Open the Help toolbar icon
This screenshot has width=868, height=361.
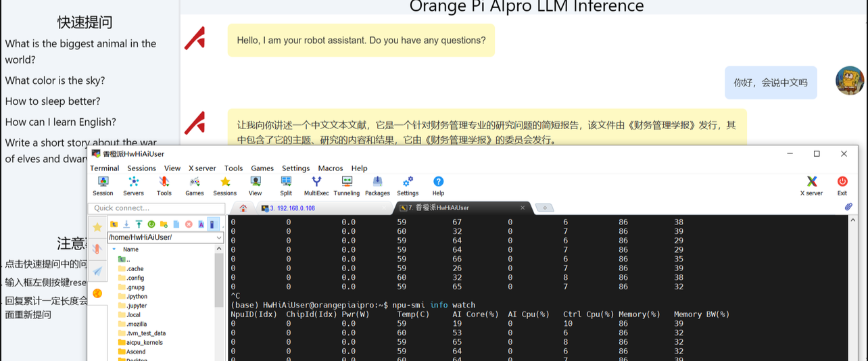click(x=438, y=186)
